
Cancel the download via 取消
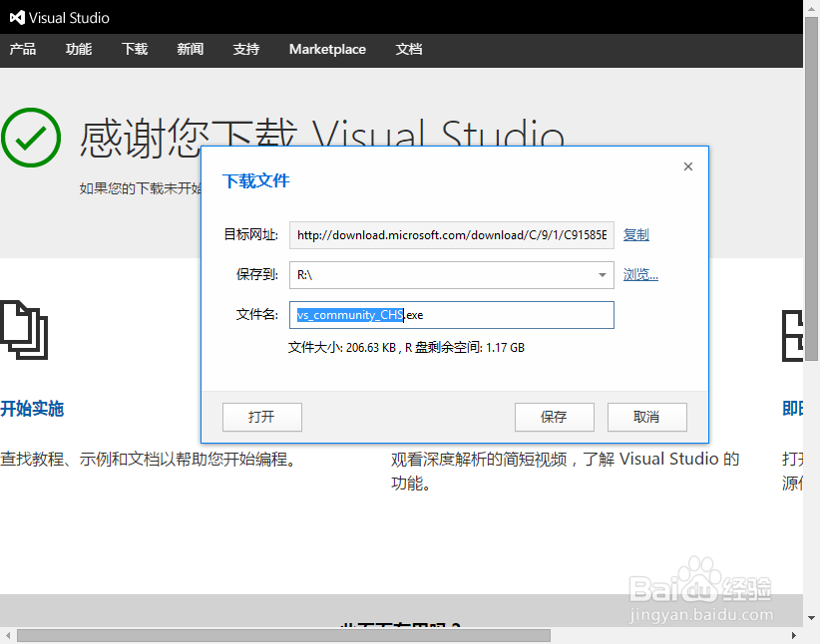(x=646, y=417)
